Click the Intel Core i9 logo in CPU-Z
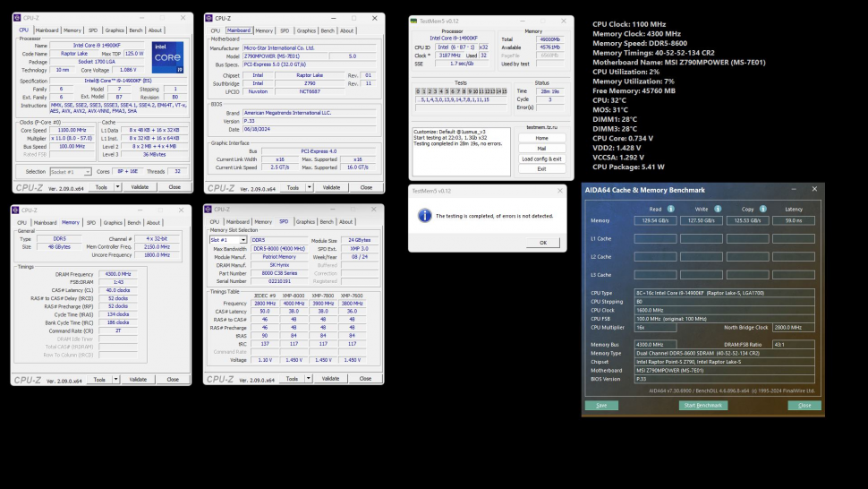Viewport: 868px width, 489px height. 167,56
